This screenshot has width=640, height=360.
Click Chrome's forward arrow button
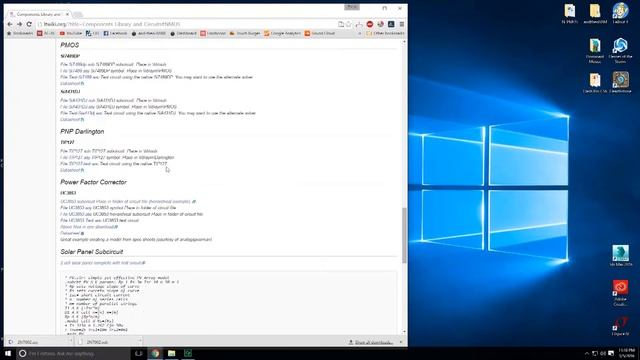(x=19, y=24)
